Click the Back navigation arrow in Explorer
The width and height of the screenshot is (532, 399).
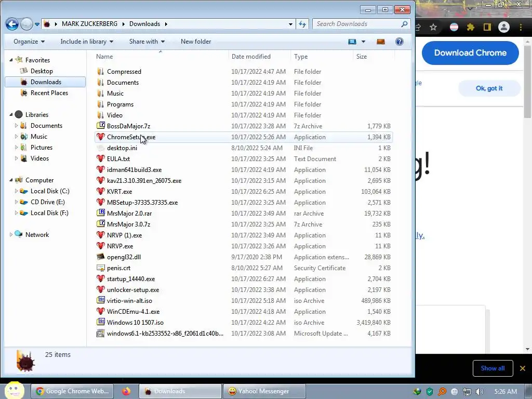[12, 24]
